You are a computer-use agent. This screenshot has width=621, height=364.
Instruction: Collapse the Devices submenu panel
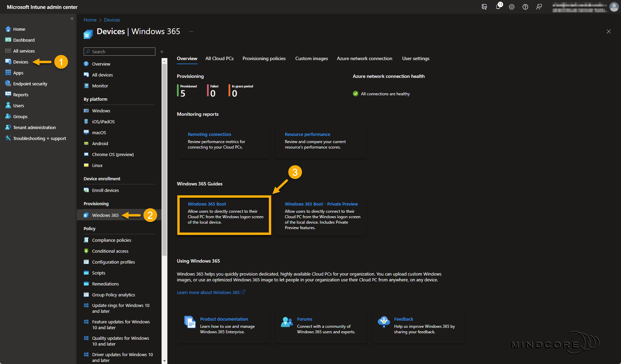pos(162,52)
